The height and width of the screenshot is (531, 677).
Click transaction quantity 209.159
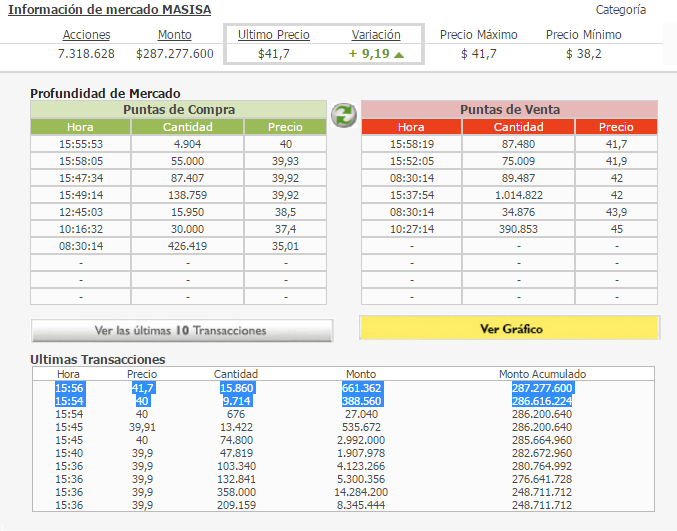coord(236,505)
